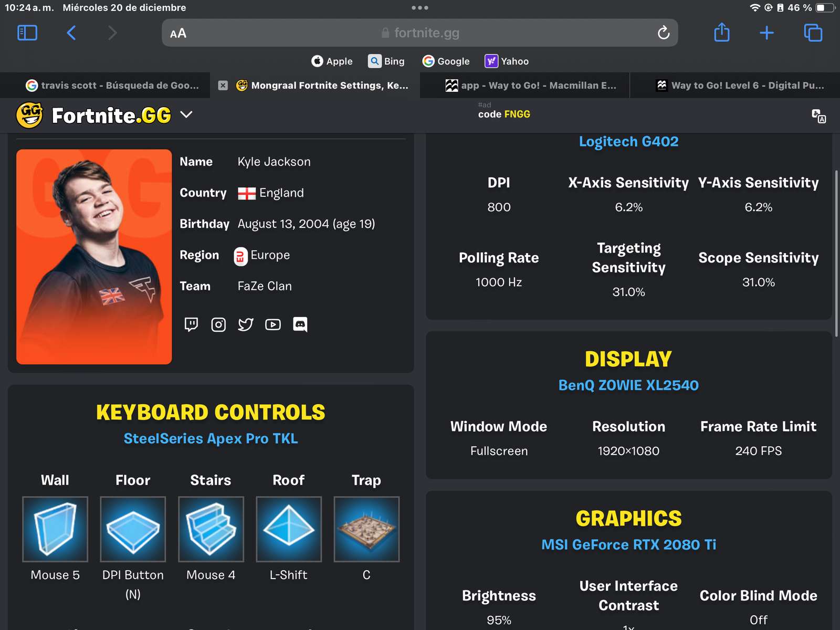Open Google favorites bookmark
Image resolution: width=840 pixels, height=630 pixels.
446,61
